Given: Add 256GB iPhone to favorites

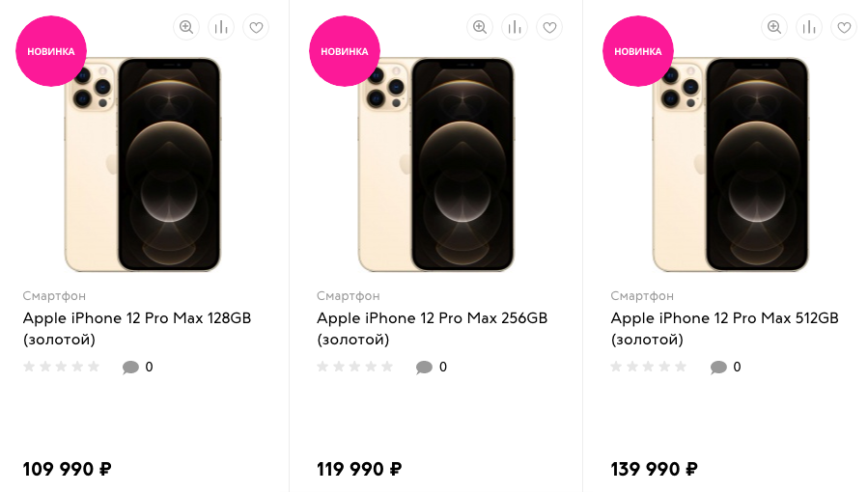Looking at the screenshot, I should [549, 27].
